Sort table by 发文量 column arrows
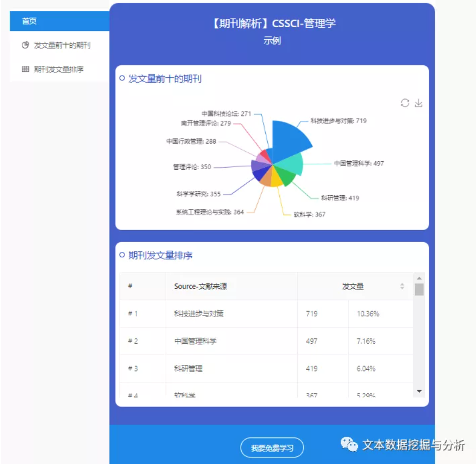 point(402,286)
